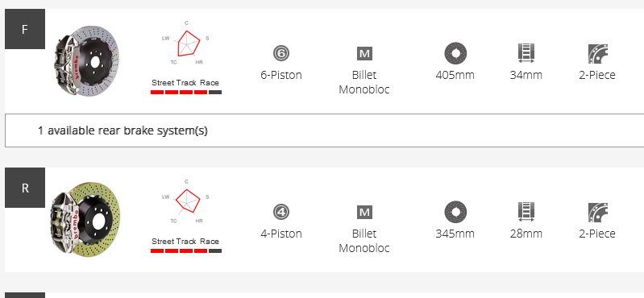The width and height of the screenshot is (644, 298).
Task: Click the 28mm disc thickness icon
Action: pyautogui.click(x=526, y=212)
